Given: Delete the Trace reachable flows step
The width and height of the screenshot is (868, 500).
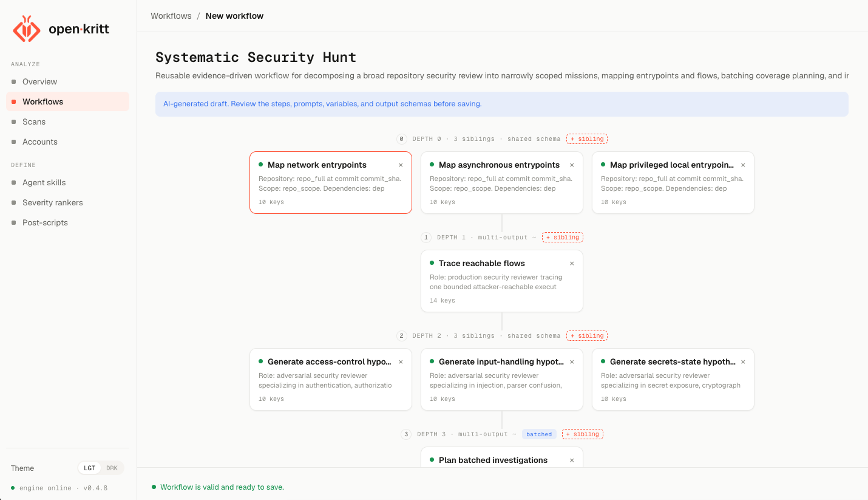Looking at the screenshot, I should tap(572, 264).
